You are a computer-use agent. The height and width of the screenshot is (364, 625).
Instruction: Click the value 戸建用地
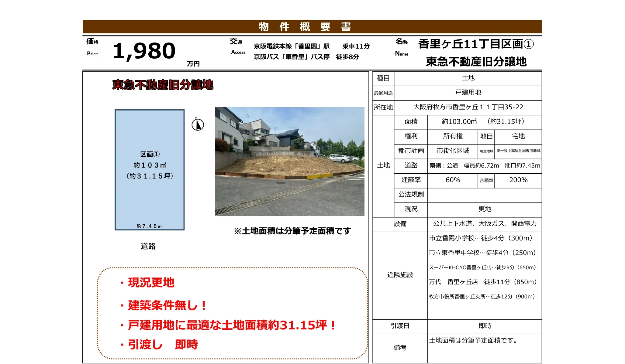tap(468, 92)
